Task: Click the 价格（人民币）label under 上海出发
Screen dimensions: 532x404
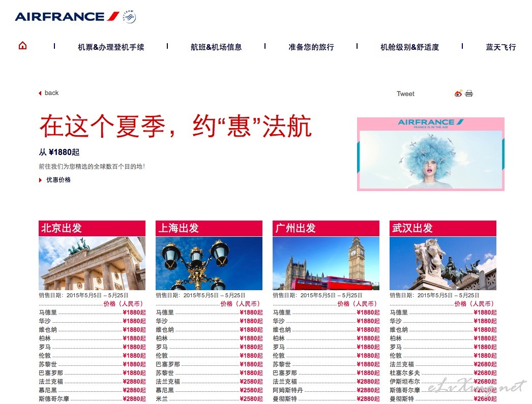Action: point(241,304)
